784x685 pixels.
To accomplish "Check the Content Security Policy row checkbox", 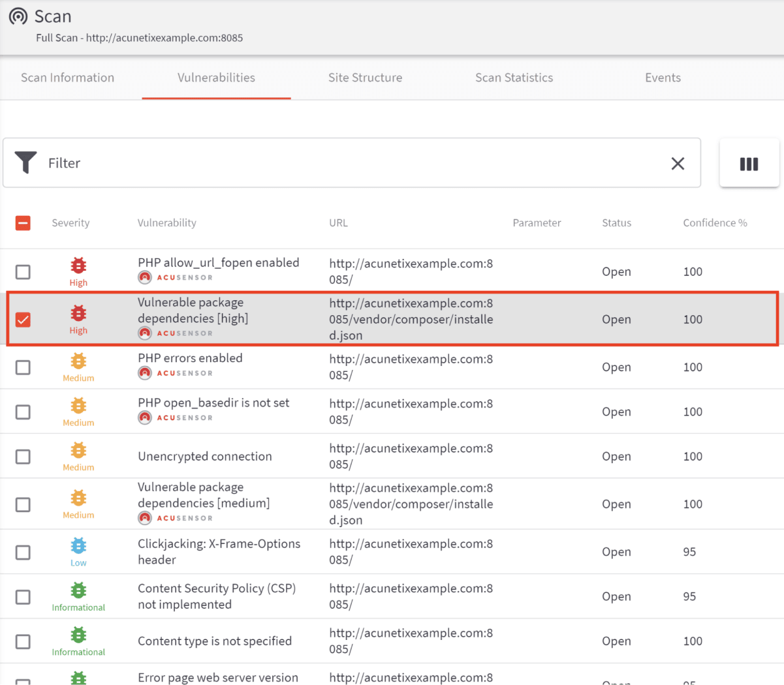I will (23, 597).
